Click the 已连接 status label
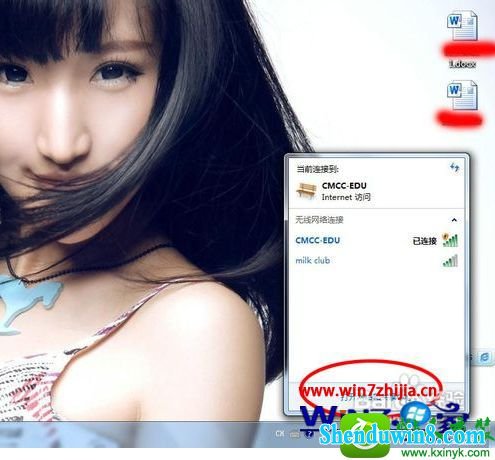The image size is (495, 460). click(424, 241)
